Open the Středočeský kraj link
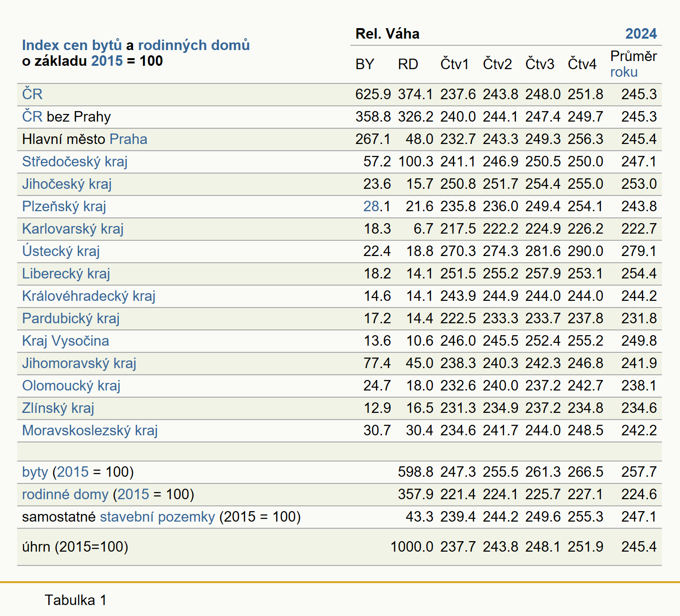 pyautogui.click(x=74, y=162)
